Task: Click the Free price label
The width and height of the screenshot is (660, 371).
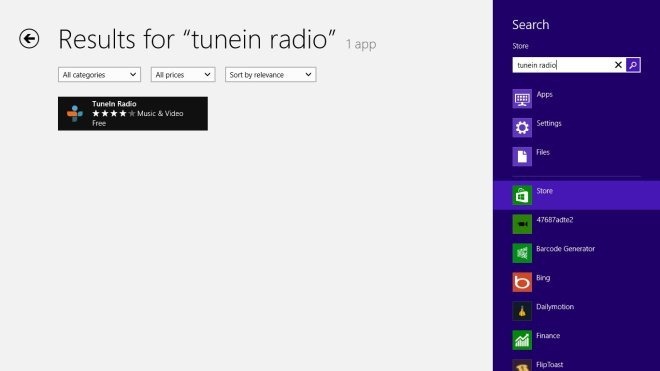Action: tap(99, 123)
